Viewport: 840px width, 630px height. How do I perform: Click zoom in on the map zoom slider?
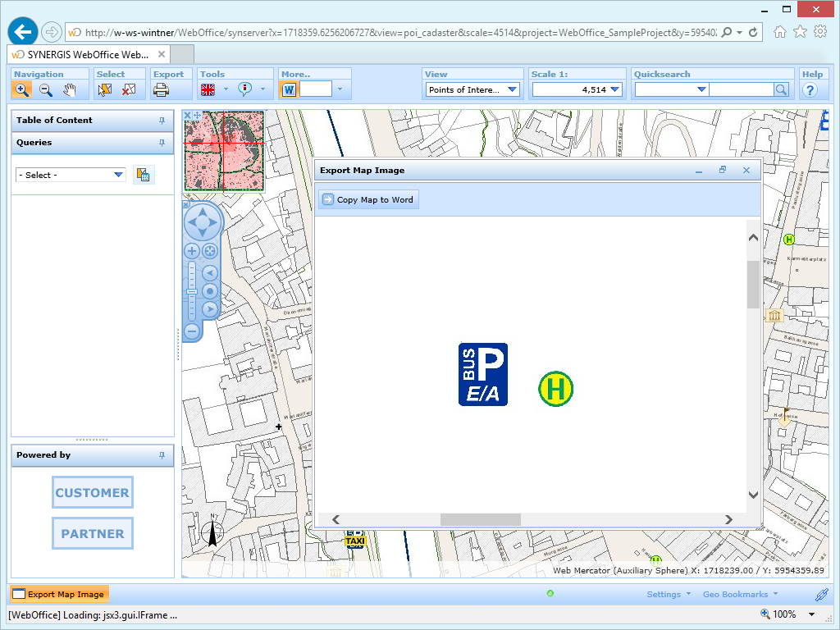tap(191, 250)
